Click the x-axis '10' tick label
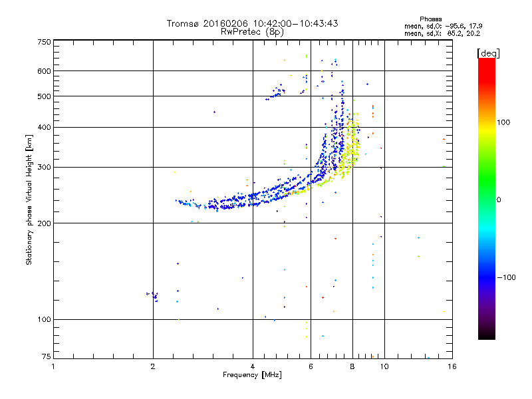The width and height of the screenshot is (532, 399). pyautogui.click(x=384, y=367)
